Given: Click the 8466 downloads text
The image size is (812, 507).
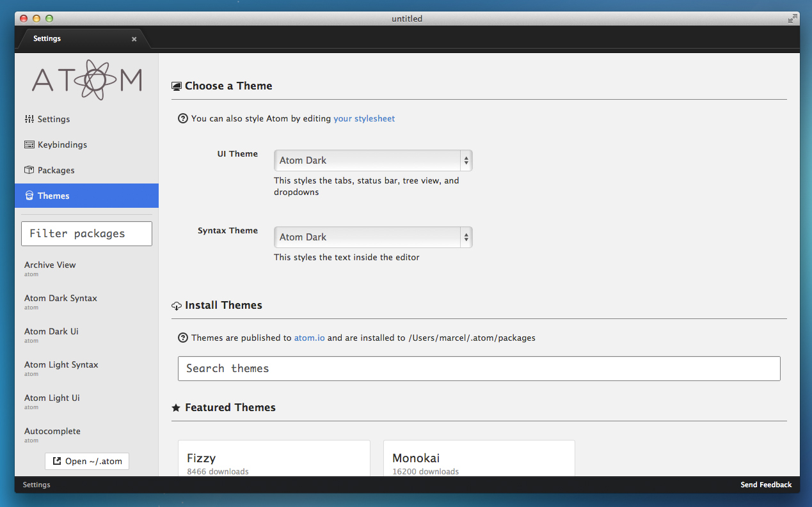Looking at the screenshot, I should [x=218, y=472].
